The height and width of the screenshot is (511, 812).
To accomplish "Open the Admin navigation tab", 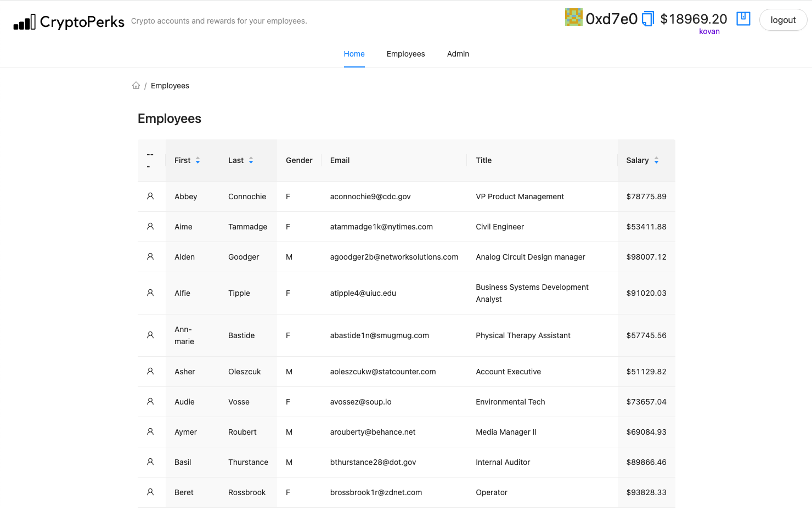I will point(458,54).
